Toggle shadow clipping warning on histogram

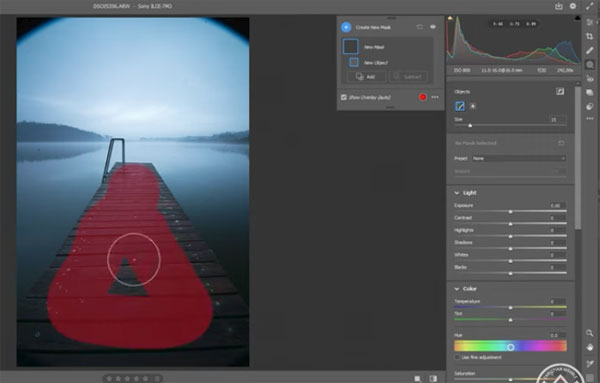click(x=450, y=18)
